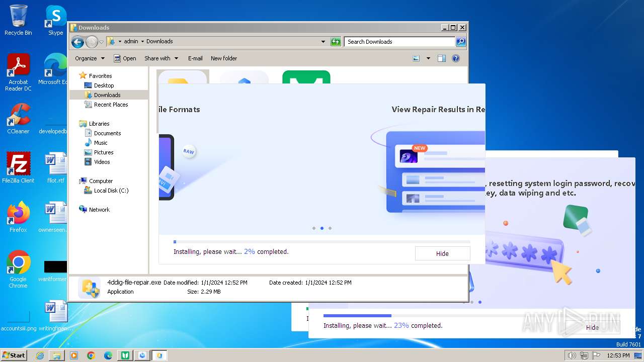Select the green file icon in Downloads folder

(x=306, y=77)
